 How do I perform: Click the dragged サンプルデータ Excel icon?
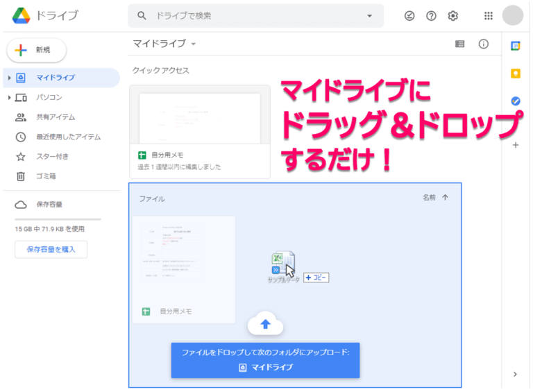[x=283, y=262]
